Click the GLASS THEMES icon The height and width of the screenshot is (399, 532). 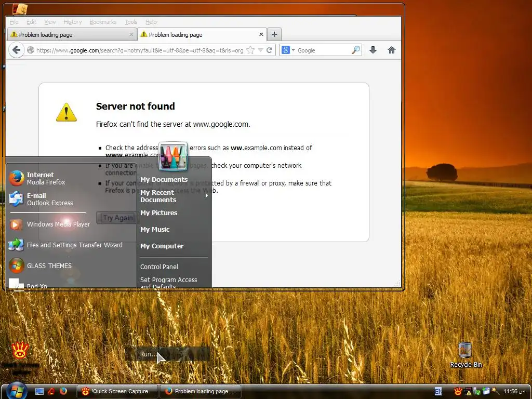click(x=16, y=265)
